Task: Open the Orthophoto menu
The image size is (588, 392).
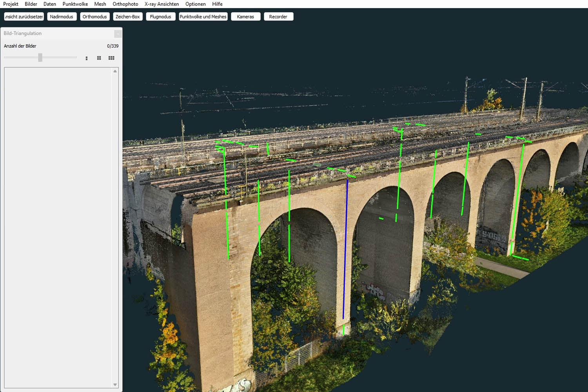Action: (x=125, y=4)
